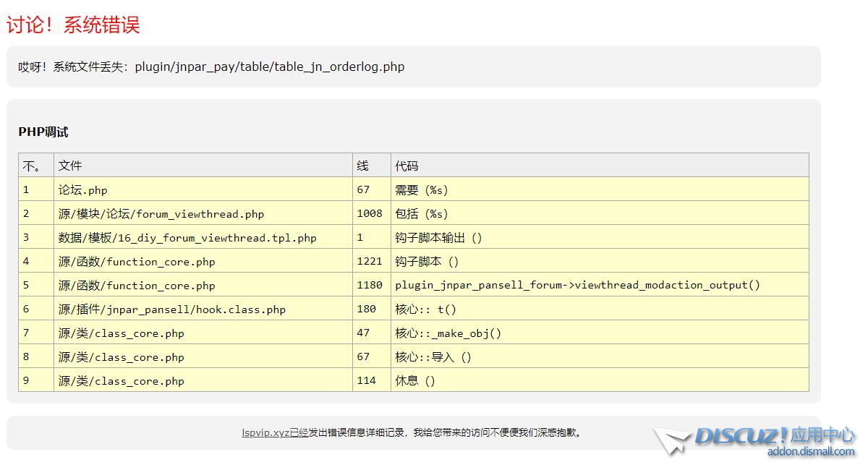Viewport: 868px width, 470px height.
Task: Click the Discuz! 应用中心 logo
Action: click(774, 436)
